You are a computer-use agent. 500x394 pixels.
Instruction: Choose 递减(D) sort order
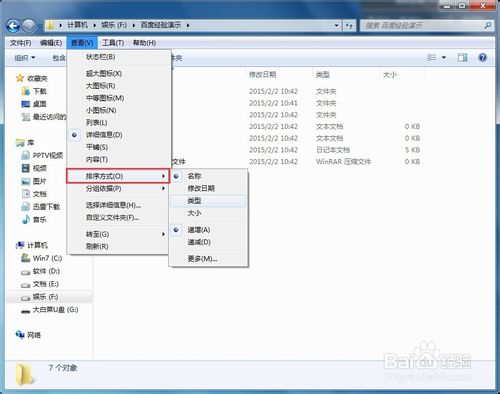click(x=209, y=242)
